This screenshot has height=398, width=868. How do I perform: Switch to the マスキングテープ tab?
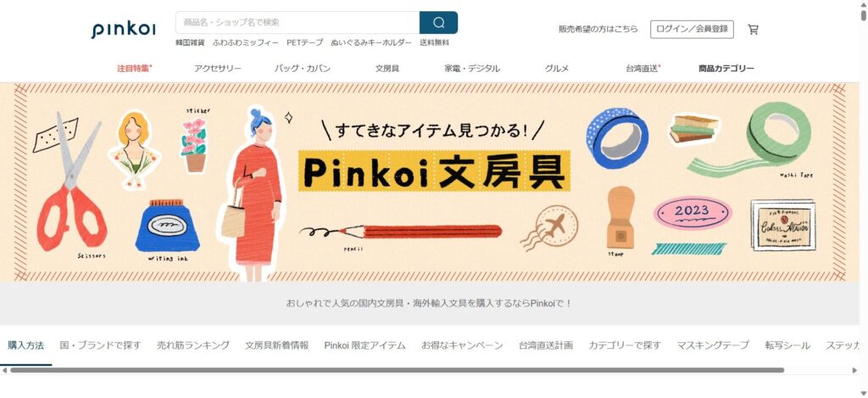click(713, 345)
